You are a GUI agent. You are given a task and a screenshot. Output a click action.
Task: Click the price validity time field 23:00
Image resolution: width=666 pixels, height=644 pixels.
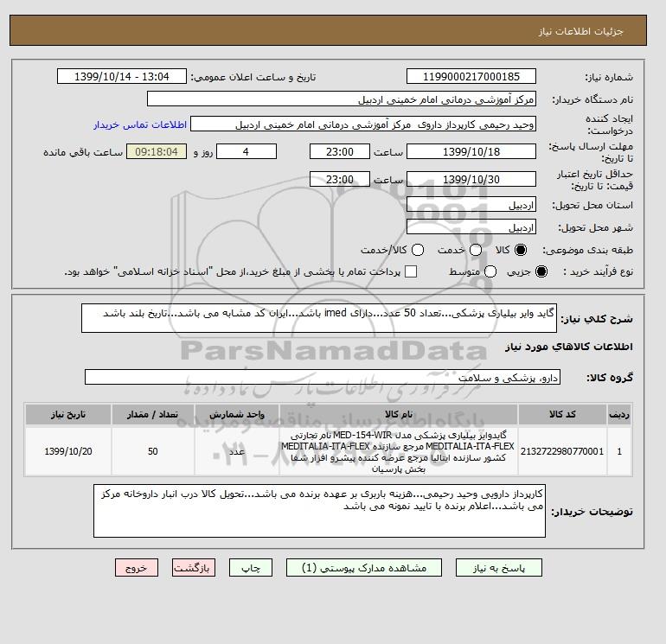click(340, 179)
